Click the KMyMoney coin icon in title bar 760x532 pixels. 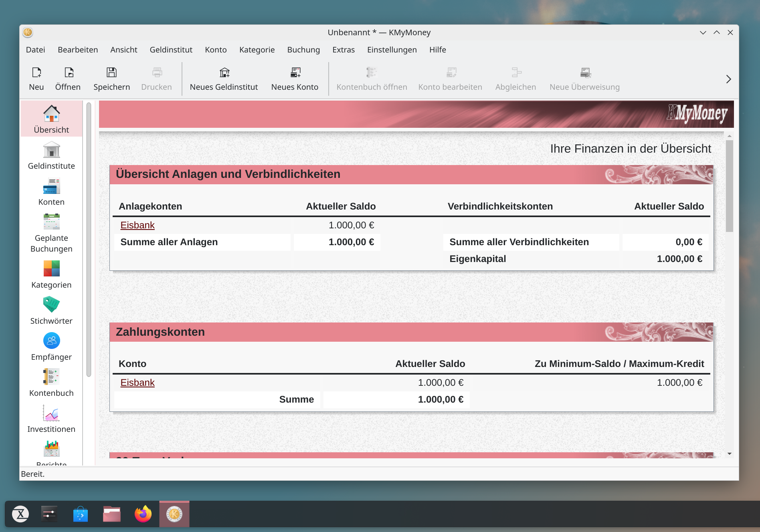click(x=28, y=32)
